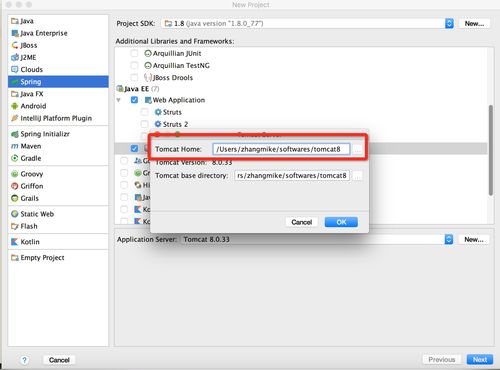Open the Application Server dropdown
This screenshot has width=500, height=370.
[449, 239]
